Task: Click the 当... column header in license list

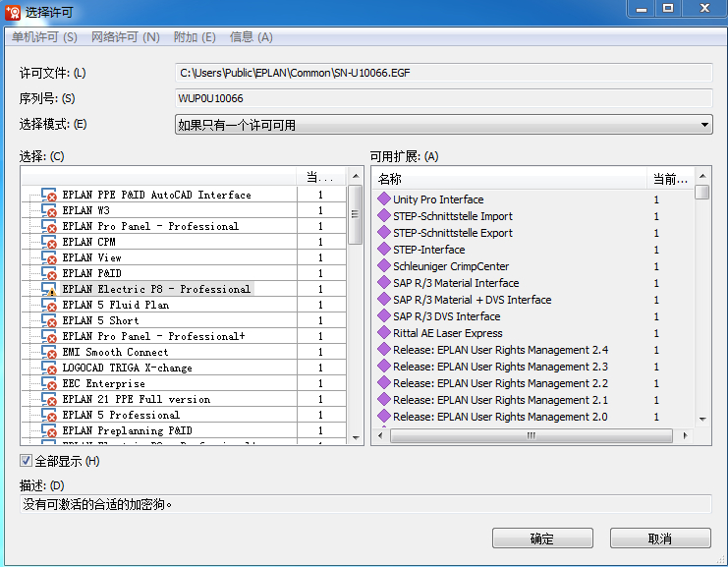Action: coord(321,178)
